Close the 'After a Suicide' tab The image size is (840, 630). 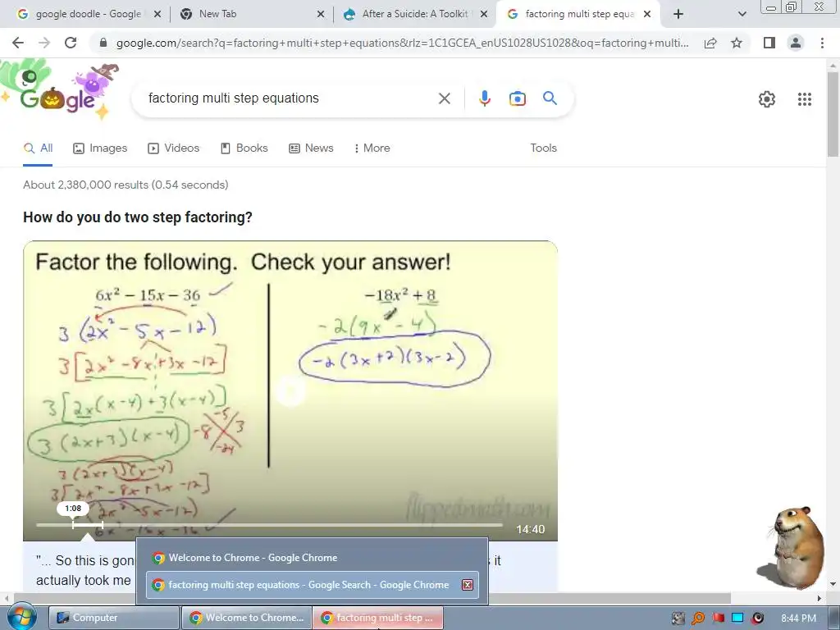(x=484, y=14)
